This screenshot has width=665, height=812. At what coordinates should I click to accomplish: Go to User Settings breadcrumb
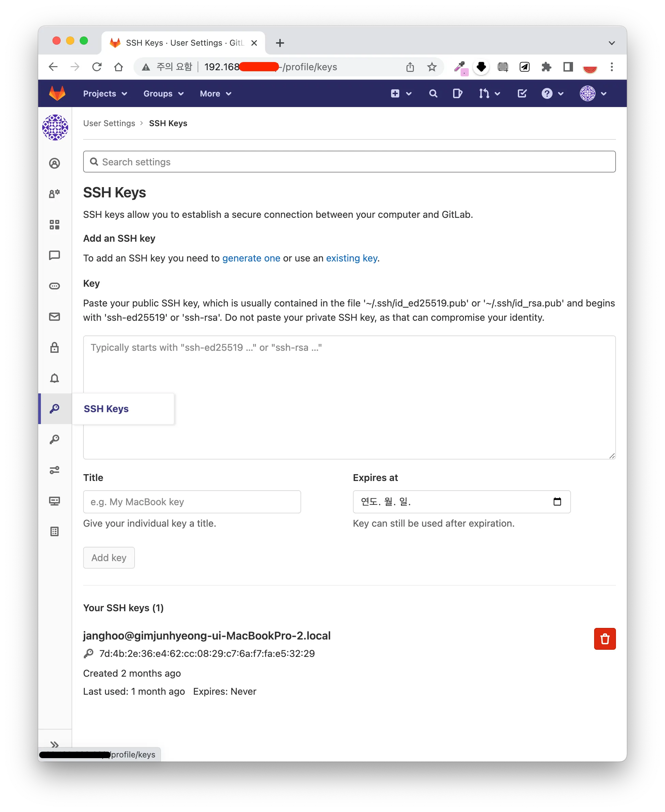tap(109, 123)
